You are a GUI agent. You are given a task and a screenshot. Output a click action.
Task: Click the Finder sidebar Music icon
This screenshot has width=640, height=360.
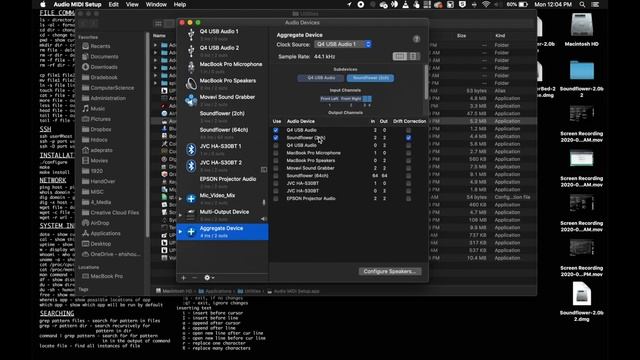coord(86,109)
